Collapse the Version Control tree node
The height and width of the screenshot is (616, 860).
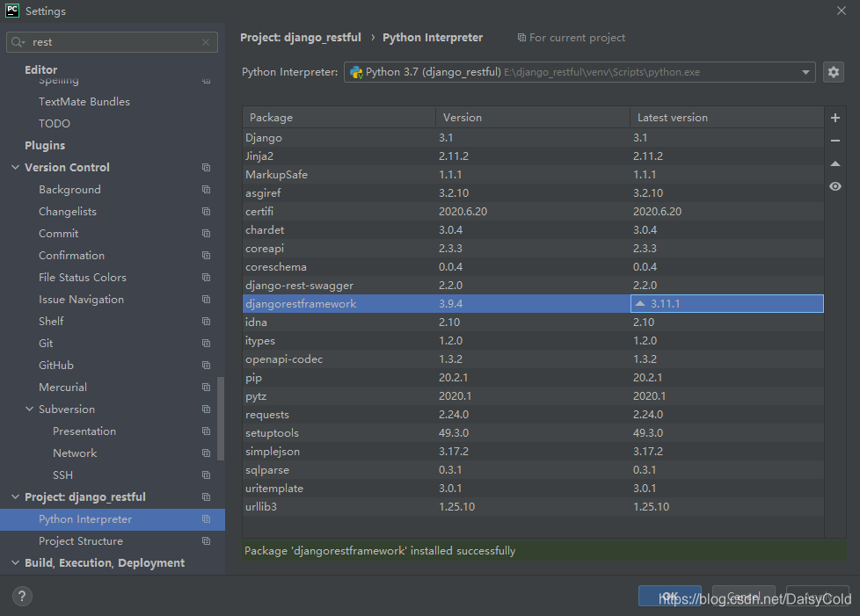click(15, 168)
